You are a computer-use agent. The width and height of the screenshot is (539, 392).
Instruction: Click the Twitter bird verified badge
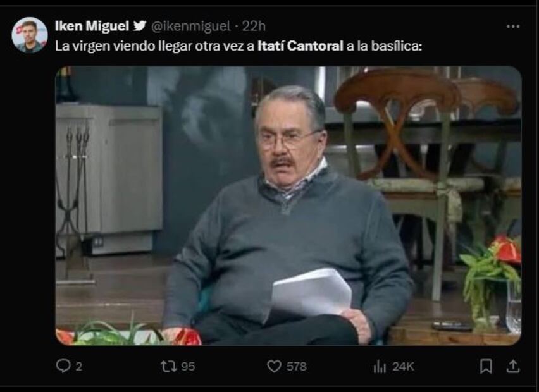pos(140,26)
